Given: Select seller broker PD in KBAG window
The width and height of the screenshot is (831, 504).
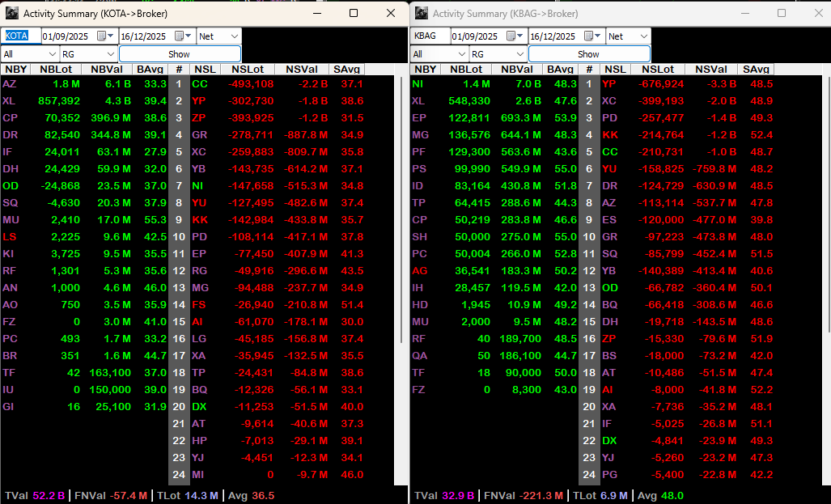Looking at the screenshot, I should [x=609, y=117].
